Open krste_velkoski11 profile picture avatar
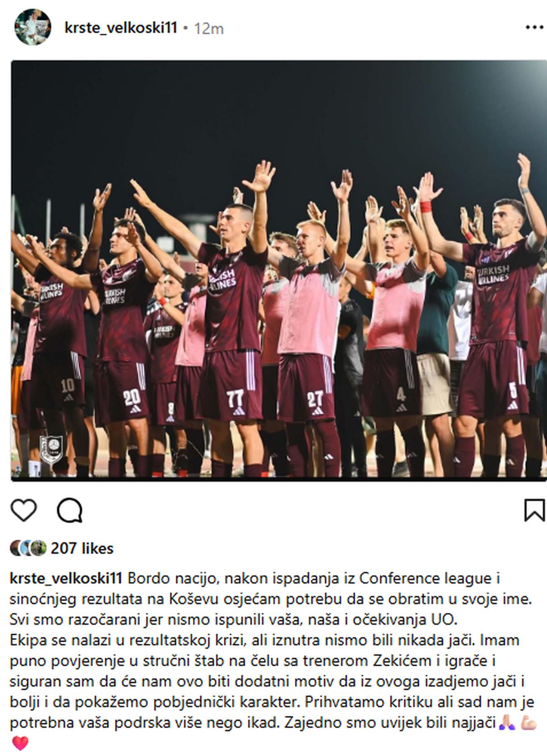547x756 pixels. (x=32, y=27)
